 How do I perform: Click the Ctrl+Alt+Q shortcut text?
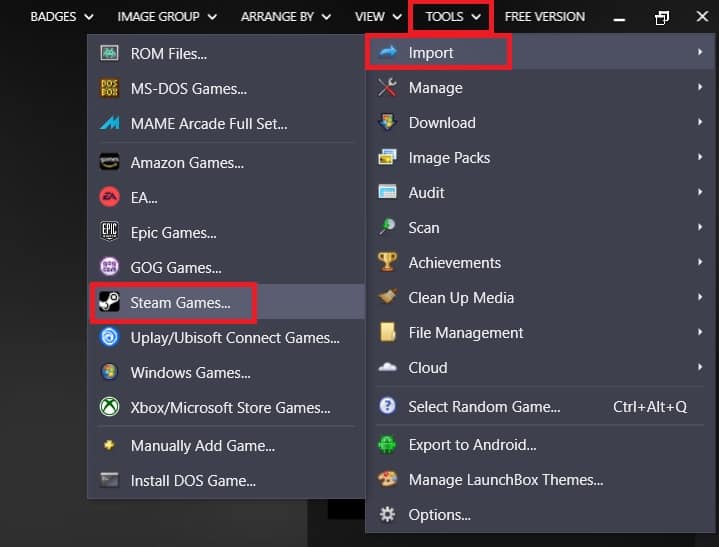click(x=650, y=406)
